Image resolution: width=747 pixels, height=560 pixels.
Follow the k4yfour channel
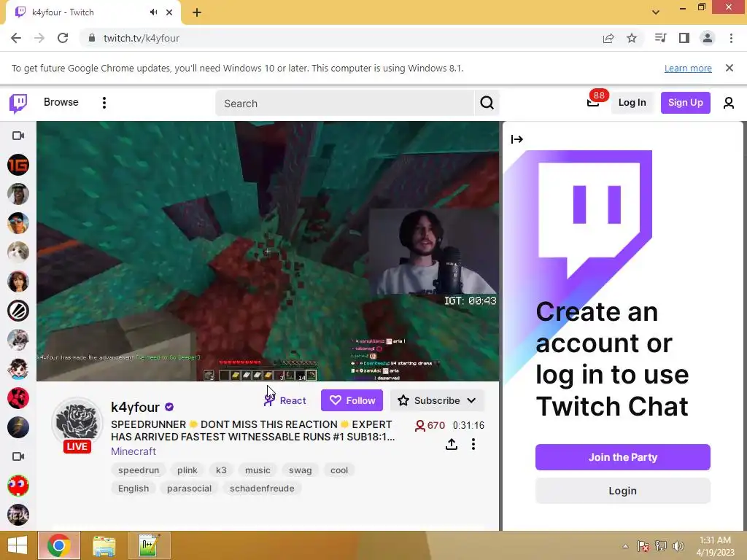[352, 400]
